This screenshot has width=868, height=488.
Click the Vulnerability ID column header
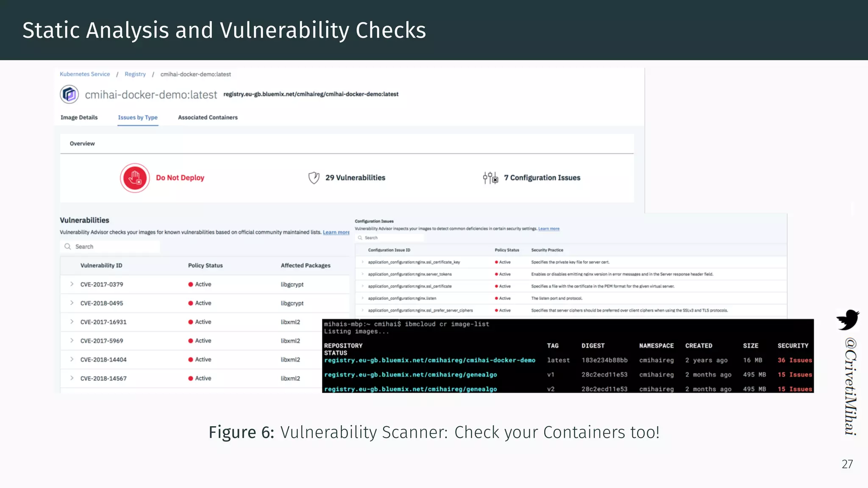pos(101,266)
